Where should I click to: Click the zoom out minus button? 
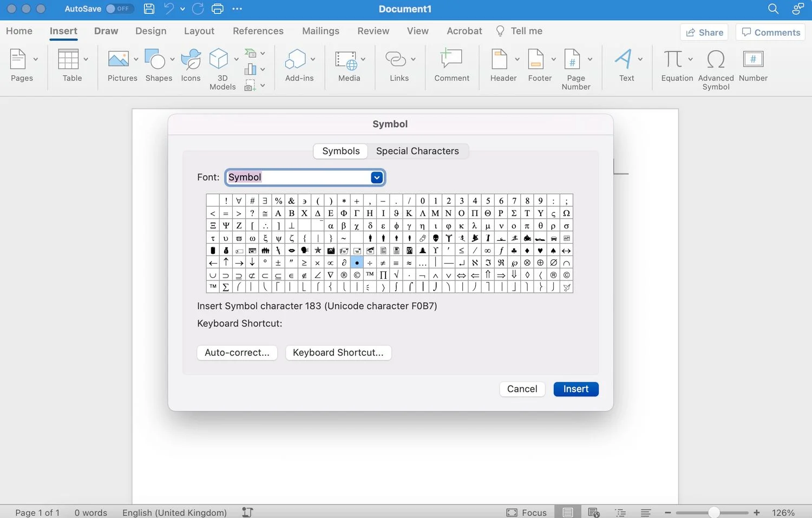(x=668, y=513)
